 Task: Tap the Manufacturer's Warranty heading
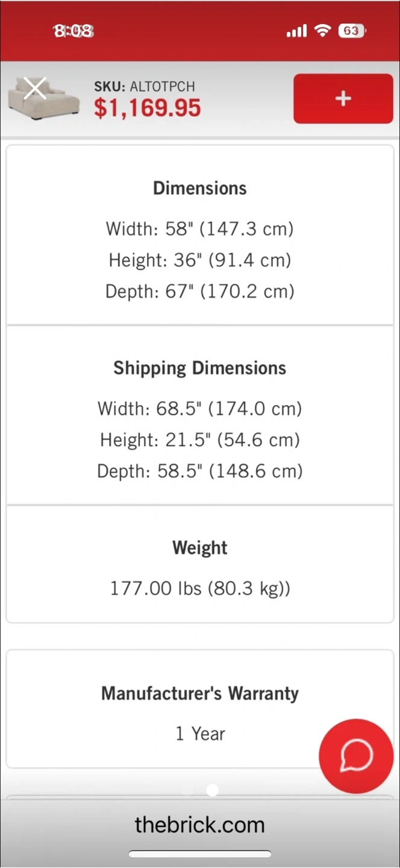pyautogui.click(x=200, y=693)
